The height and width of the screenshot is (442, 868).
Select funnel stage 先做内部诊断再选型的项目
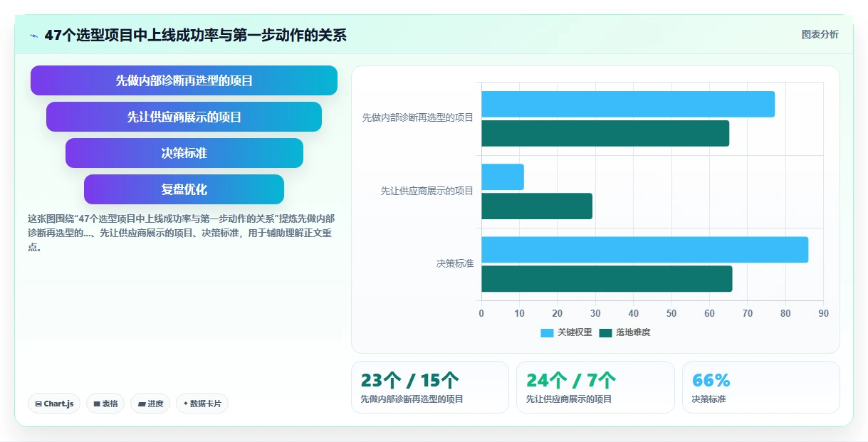[184, 80]
